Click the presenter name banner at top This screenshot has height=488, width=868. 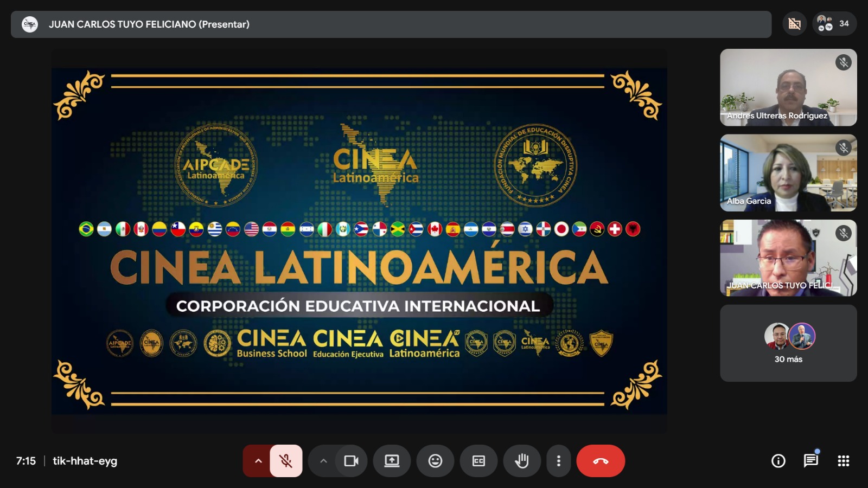(x=149, y=24)
